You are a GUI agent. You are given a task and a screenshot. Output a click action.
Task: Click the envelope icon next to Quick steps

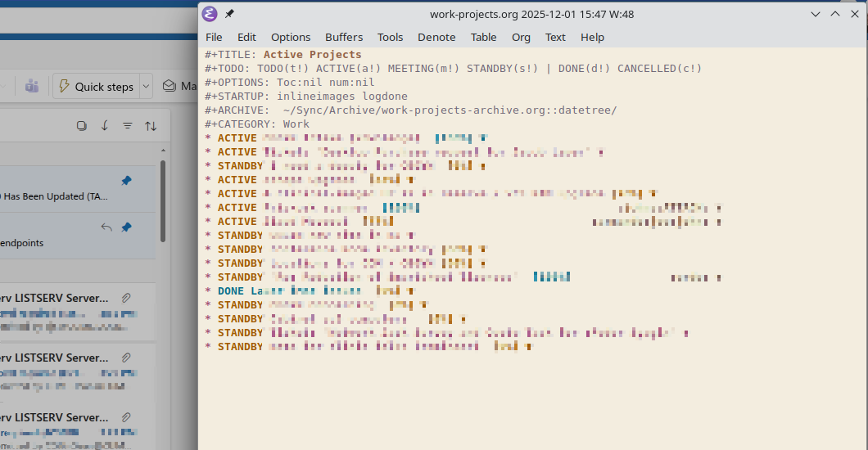tap(169, 86)
